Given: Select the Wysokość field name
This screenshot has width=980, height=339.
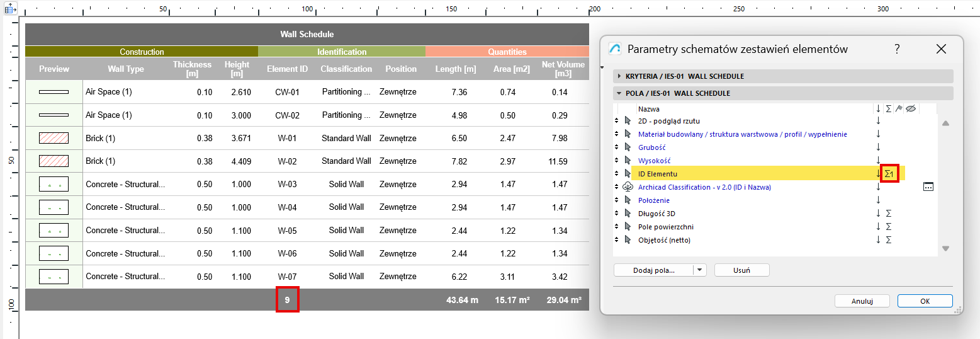Looking at the screenshot, I should click(655, 161).
